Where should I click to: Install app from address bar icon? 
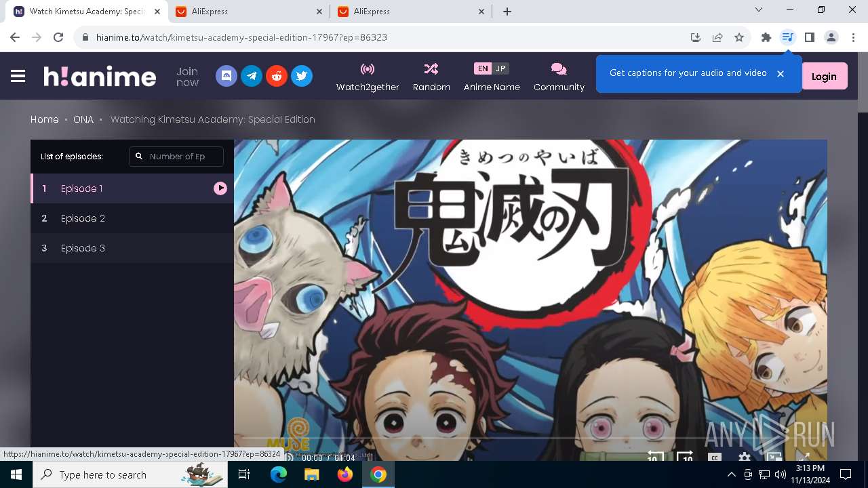pyautogui.click(x=696, y=37)
